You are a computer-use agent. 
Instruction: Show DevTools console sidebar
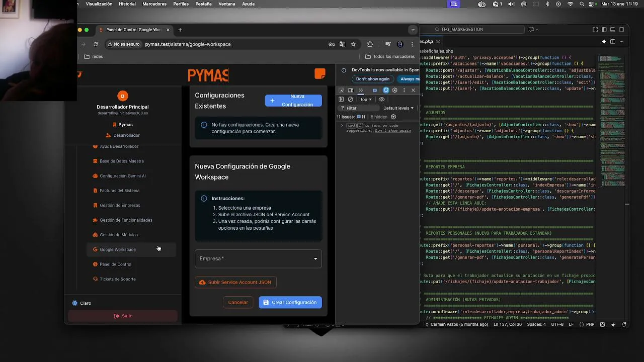pos(341,100)
